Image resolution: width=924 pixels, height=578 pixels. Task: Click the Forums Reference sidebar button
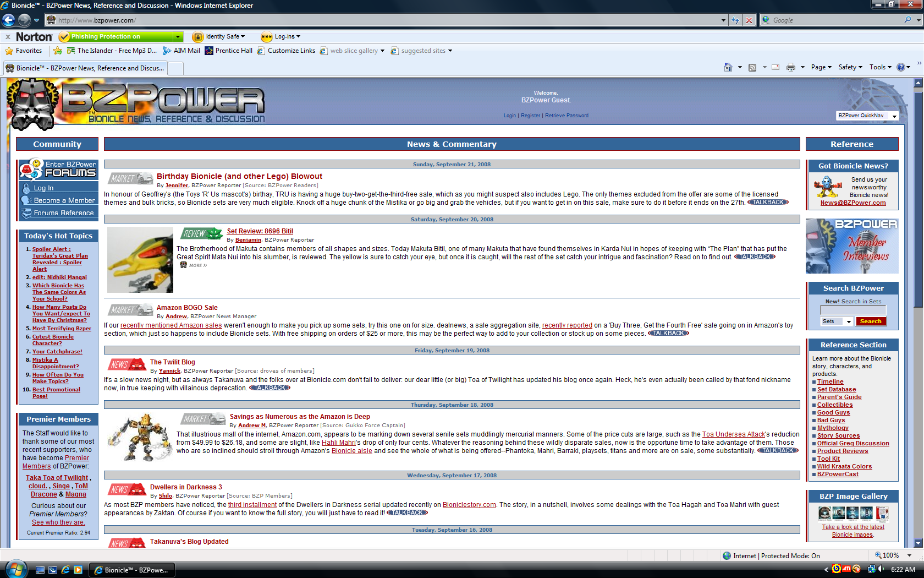point(58,212)
